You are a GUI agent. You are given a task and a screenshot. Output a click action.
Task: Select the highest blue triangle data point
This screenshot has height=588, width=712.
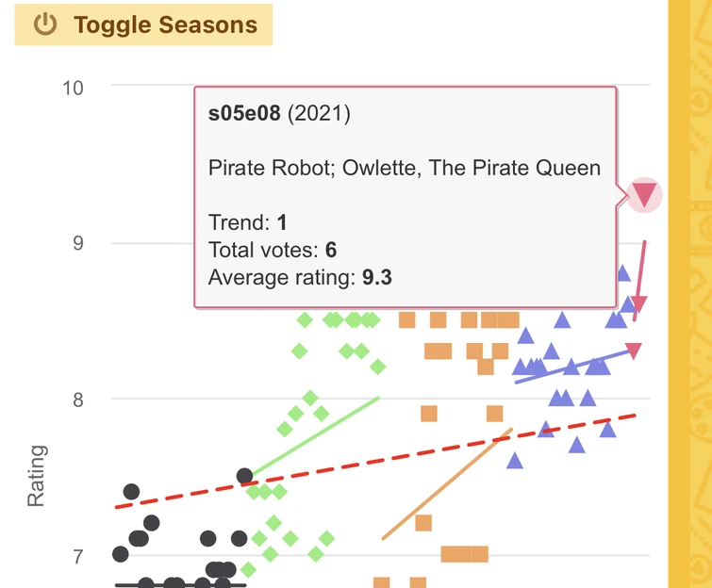coord(622,273)
